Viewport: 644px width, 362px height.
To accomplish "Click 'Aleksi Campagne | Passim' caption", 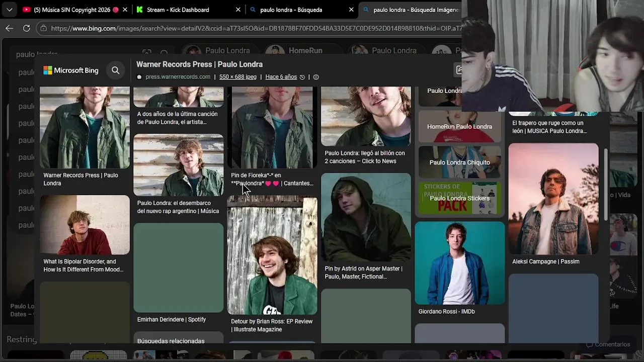I will [x=545, y=261].
